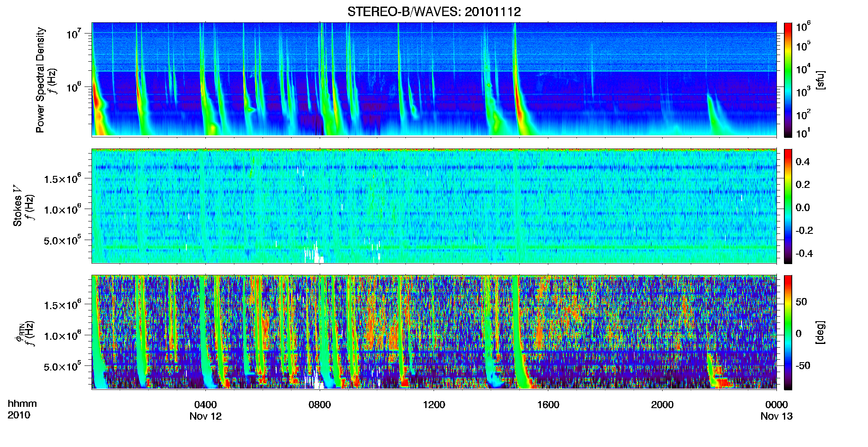
Task: Click the 10^1 colorbar label
Action: [x=803, y=133]
